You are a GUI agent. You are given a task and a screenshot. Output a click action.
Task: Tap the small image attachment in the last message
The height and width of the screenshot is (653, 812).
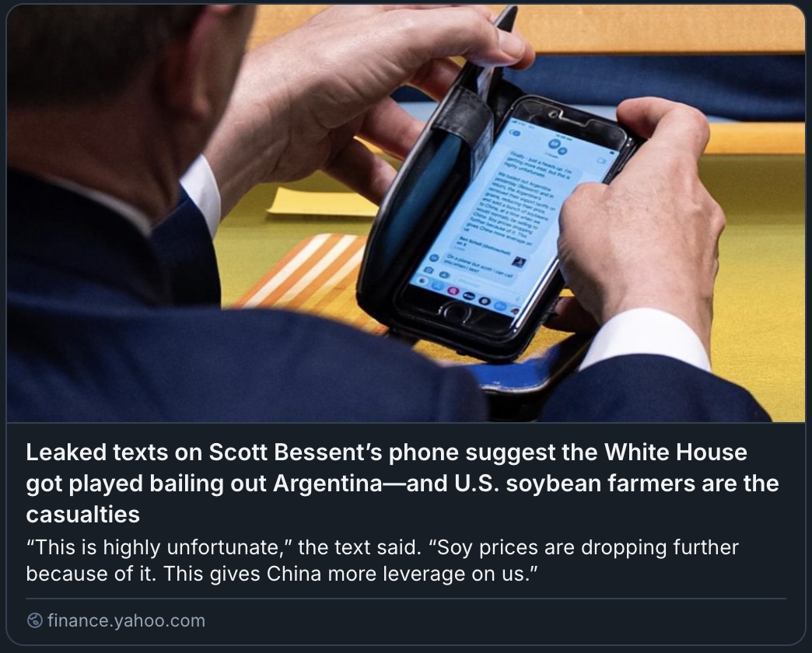[x=519, y=262]
